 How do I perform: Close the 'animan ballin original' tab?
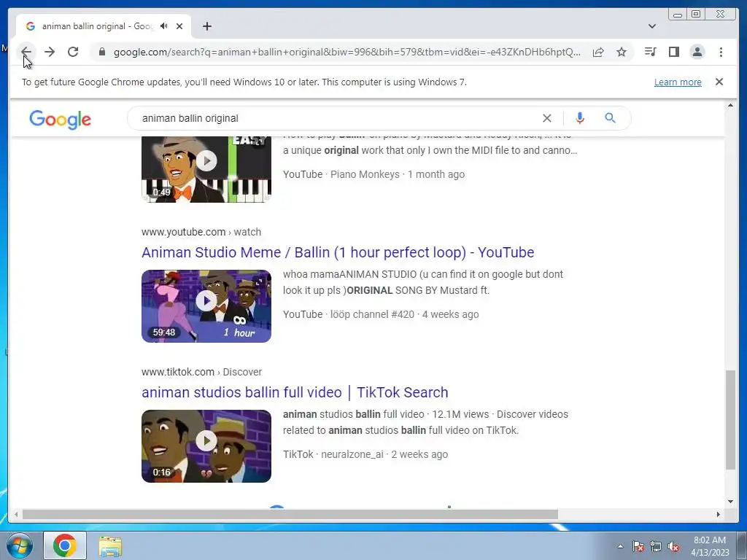point(179,26)
